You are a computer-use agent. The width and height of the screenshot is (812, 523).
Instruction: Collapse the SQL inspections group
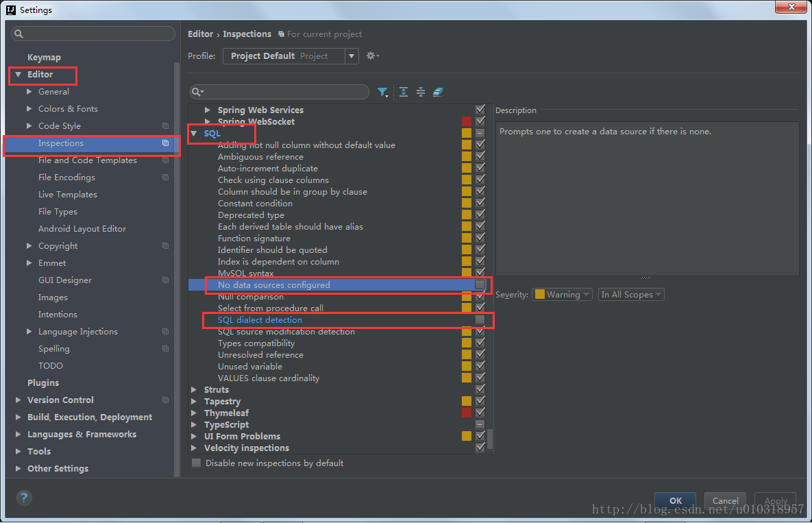pyautogui.click(x=194, y=134)
